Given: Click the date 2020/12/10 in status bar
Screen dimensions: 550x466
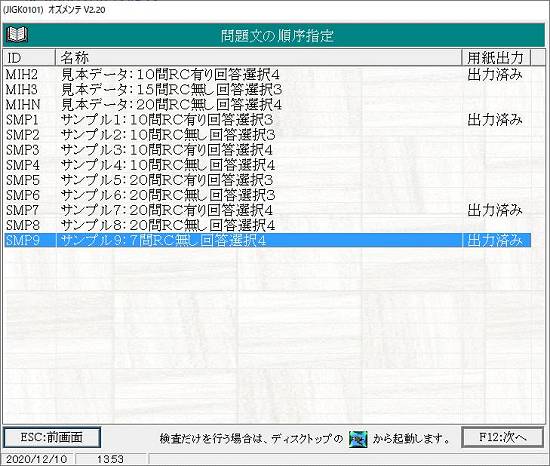Looking at the screenshot, I should click(36, 459).
